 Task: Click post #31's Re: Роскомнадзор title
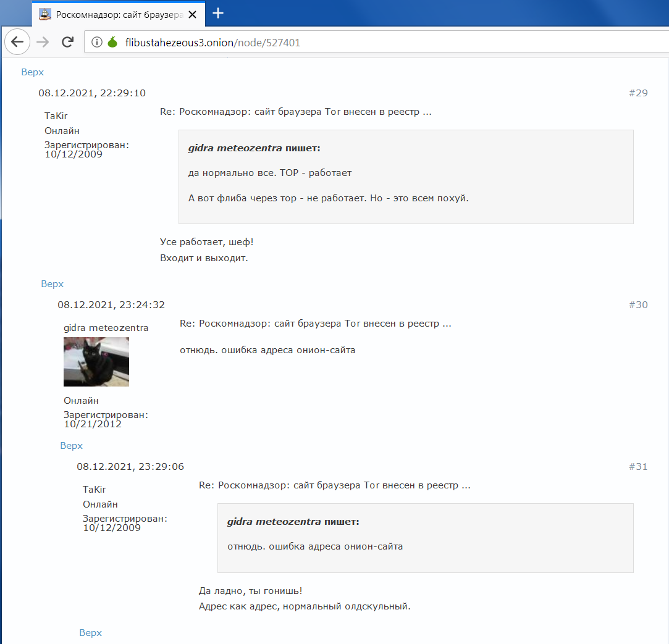click(x=335, y=485)
